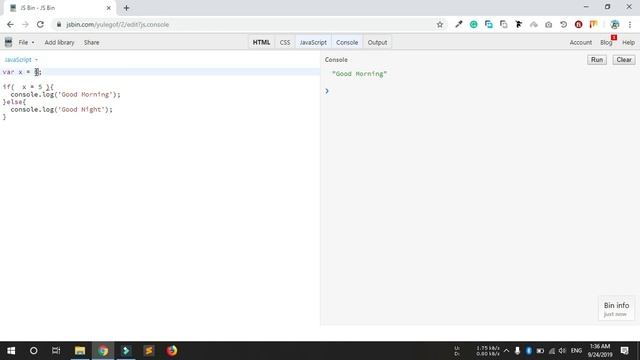Show hidden system tray icons
Viewport: 640px width, 360px height.
[507, 351]
